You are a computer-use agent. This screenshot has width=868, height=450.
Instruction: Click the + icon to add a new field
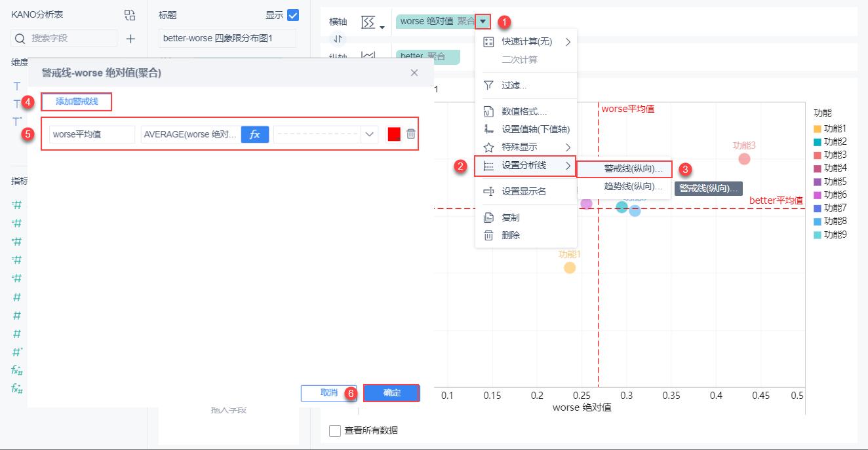130,40
